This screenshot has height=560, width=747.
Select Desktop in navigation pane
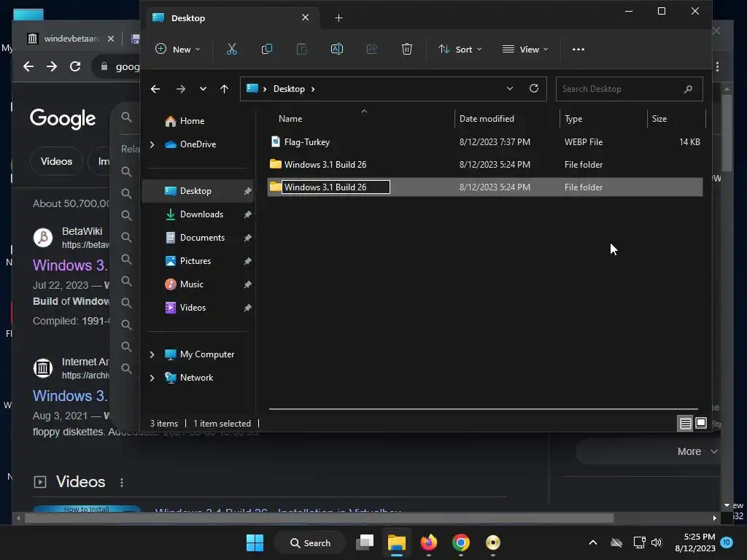pyautogui.click(x=198, y=191)
